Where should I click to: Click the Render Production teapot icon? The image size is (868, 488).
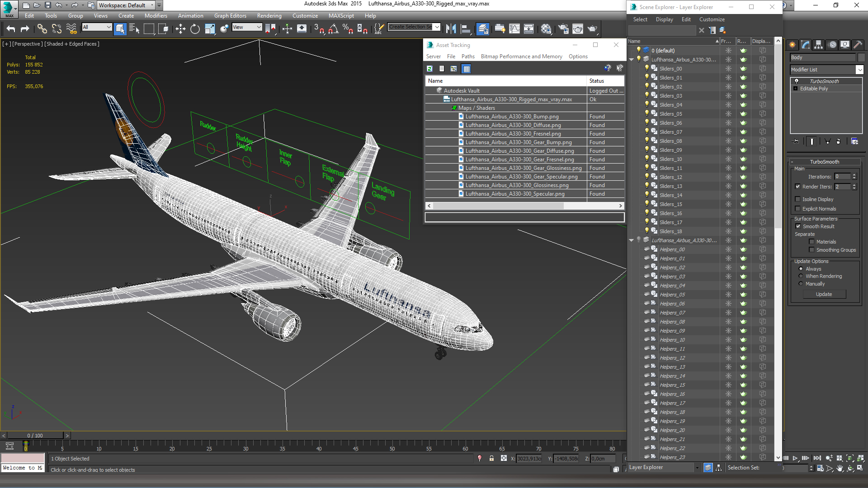point(592,29)
